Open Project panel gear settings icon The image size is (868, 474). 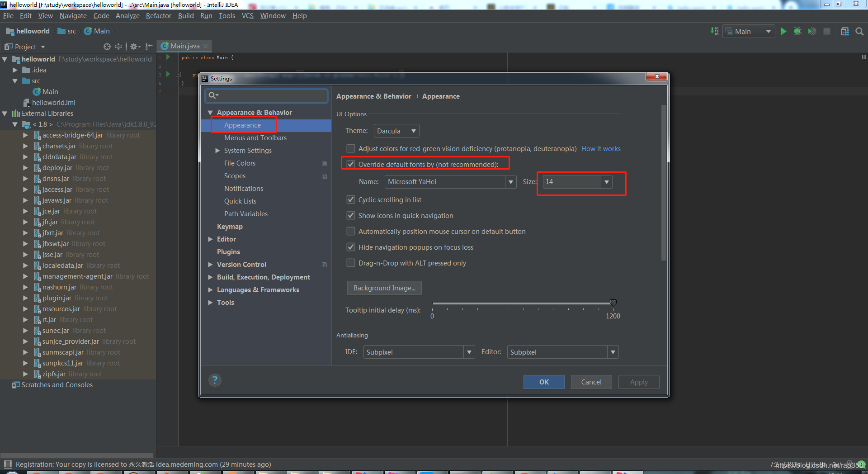coord(135,47)
